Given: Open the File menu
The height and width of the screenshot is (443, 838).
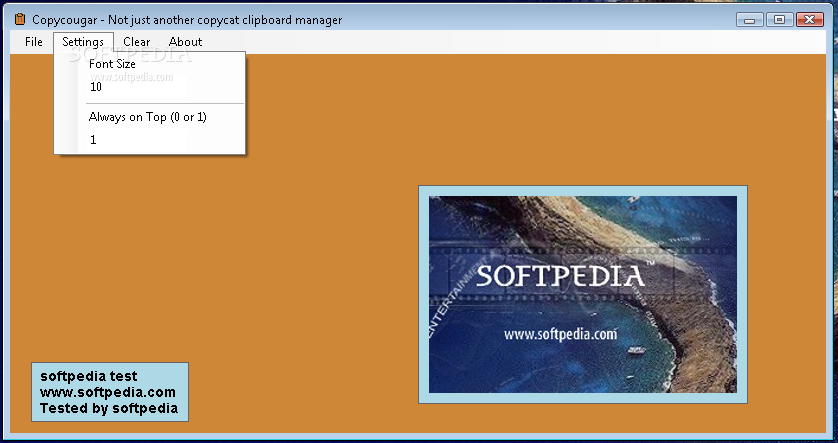Looking at the screenshot, I should (33, 42).
